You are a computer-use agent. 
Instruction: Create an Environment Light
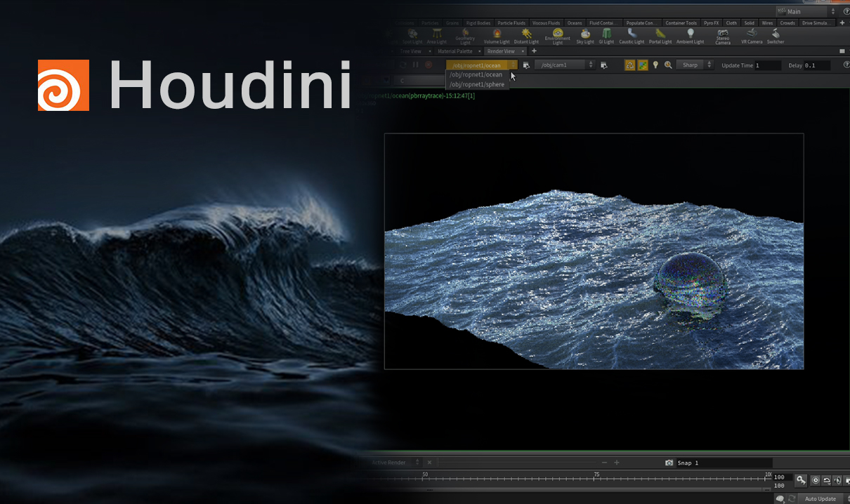558,37
